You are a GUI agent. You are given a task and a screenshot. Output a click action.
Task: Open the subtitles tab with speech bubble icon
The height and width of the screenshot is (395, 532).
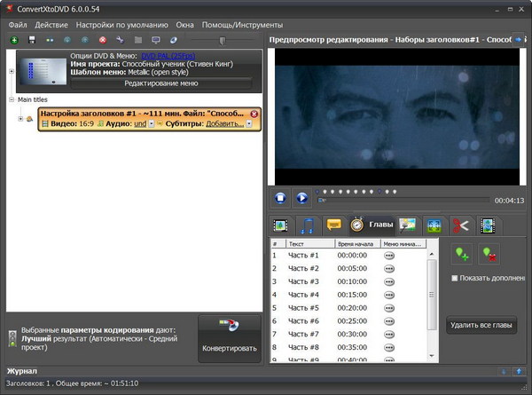click(333, 225)
